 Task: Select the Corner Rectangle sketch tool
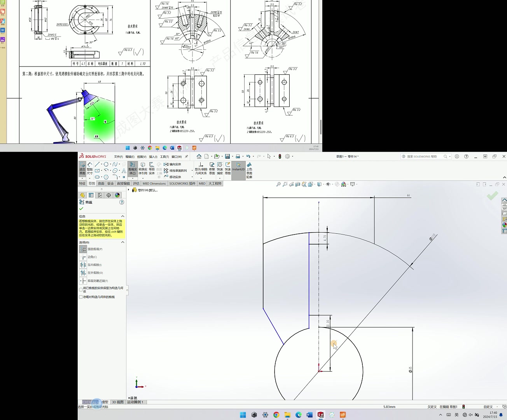click(97, 170)
